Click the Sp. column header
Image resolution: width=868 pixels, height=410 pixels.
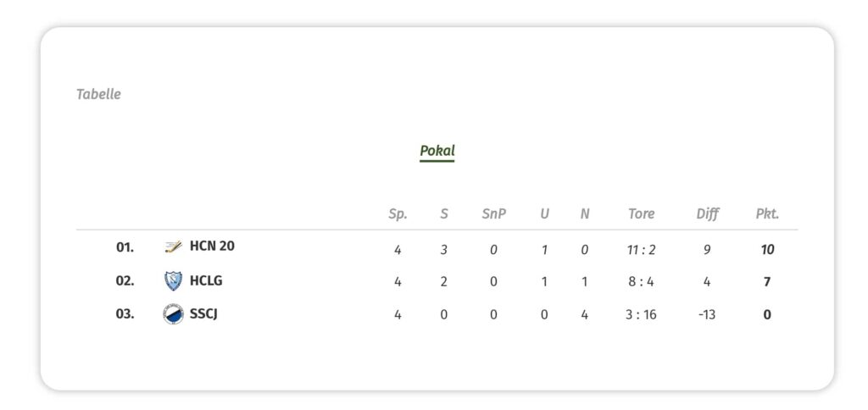click(398, 213)
